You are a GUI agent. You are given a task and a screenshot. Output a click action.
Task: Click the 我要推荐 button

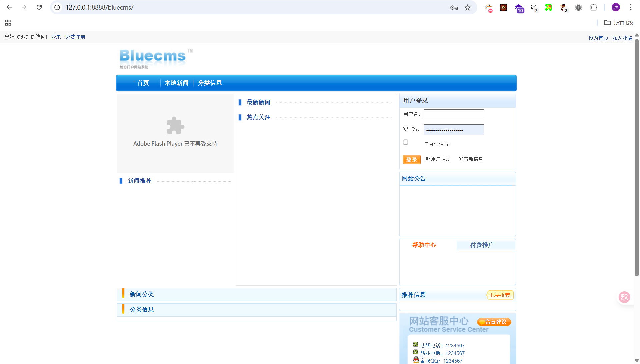click(500, 295)
